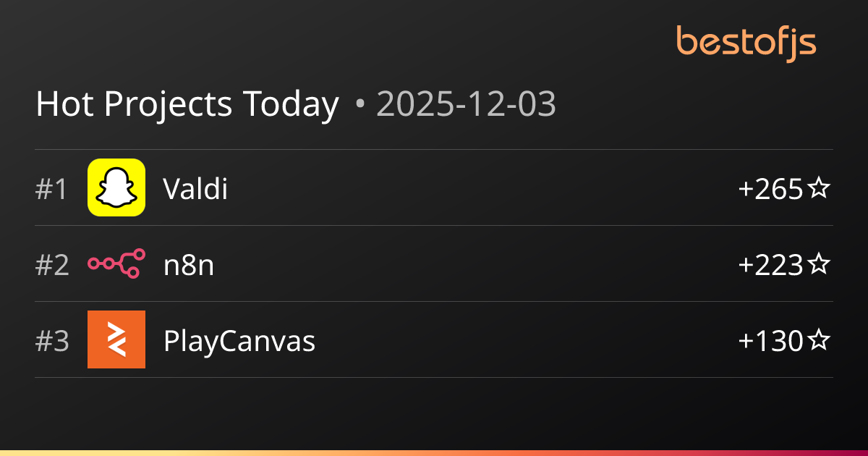Click the bullet dot before the date

[x=359, y=106]
